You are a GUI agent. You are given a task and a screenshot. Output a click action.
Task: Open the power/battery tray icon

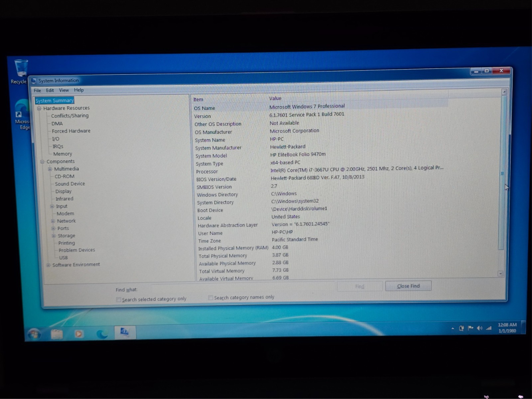point(462,328)
